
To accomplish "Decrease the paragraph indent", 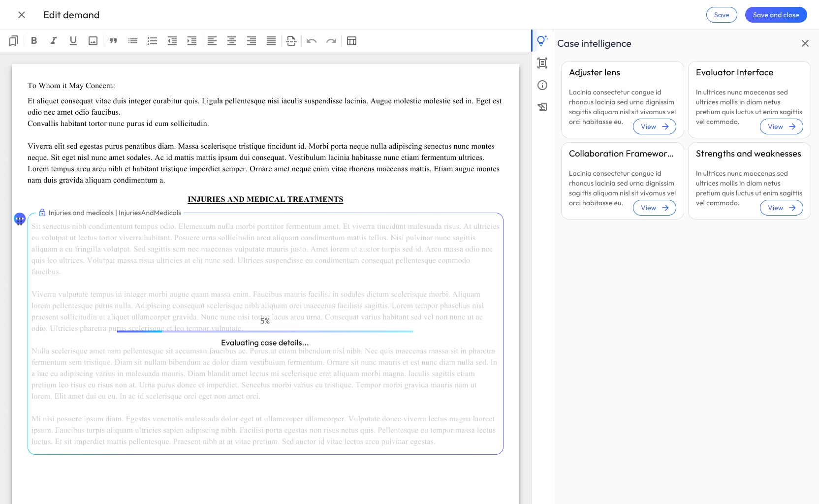I will 172,41.
